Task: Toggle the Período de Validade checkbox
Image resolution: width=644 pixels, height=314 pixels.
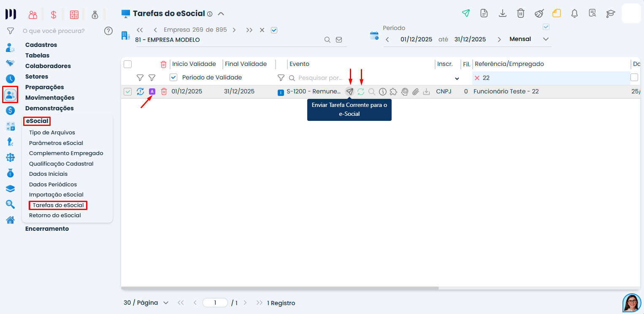Action: pyautogui.click(x=173, y=77)
